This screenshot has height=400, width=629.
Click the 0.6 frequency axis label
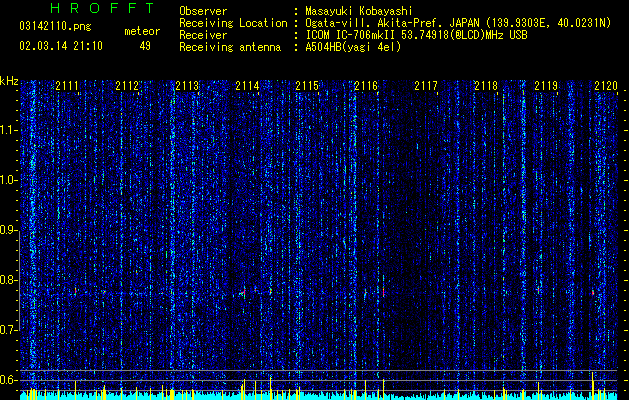pyautogui.click(x=9, y=380)
